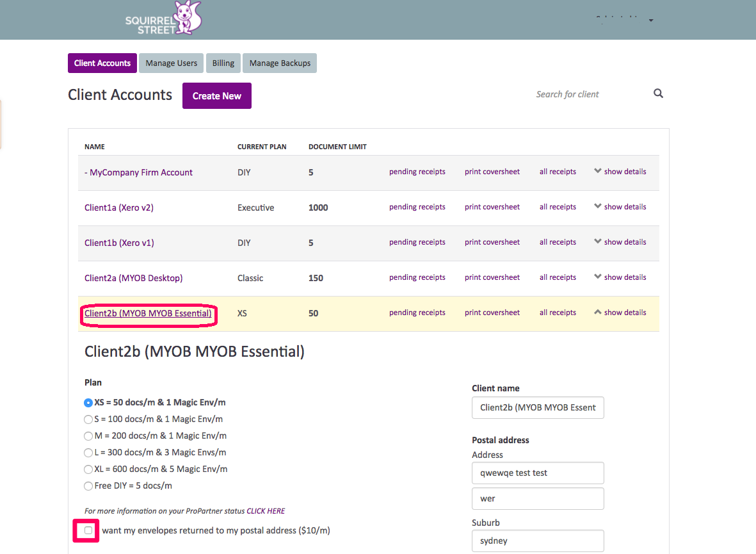Click the Executive plan cell for Client1a
The image size is (756, 554).
(x=255, y=208)
